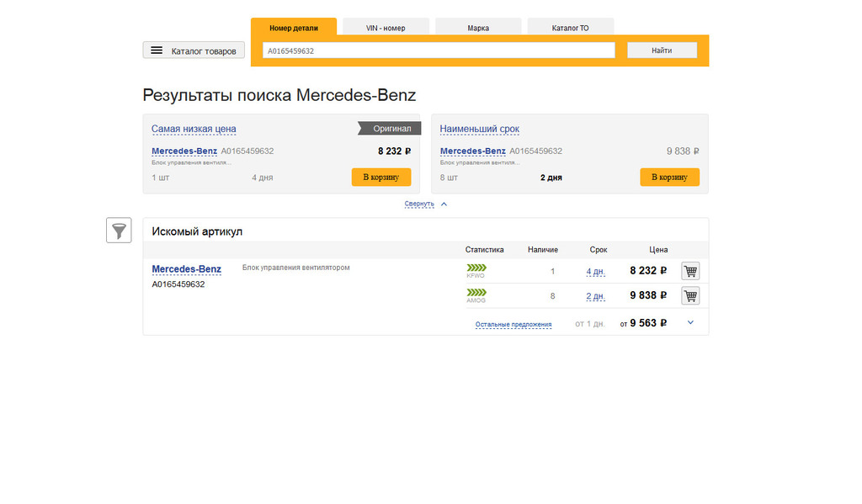Open Mercedes-Benz link in shortest term card
The image size is (862, 504).
(x=473, y=151)
